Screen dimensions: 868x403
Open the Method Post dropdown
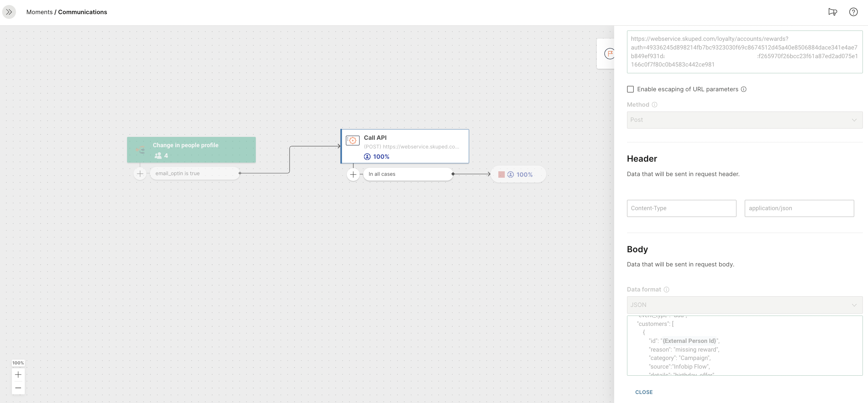point(744,120)
